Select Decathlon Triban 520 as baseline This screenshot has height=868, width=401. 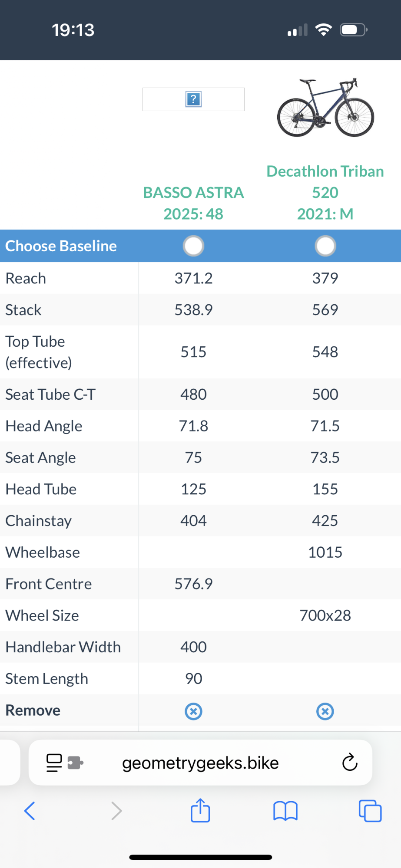point(325,246)
